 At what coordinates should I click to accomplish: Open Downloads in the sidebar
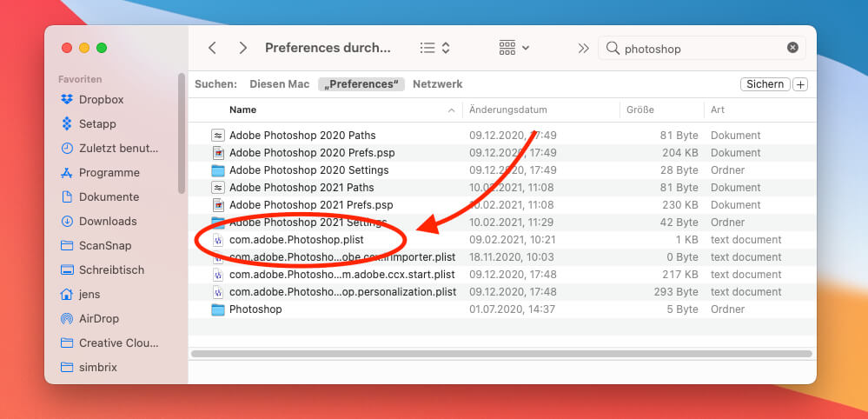tap(98, 222)
